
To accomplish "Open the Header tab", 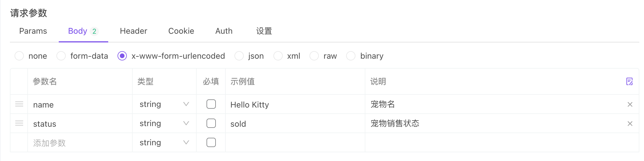I will pyautogui.click(x=134, y=31).
